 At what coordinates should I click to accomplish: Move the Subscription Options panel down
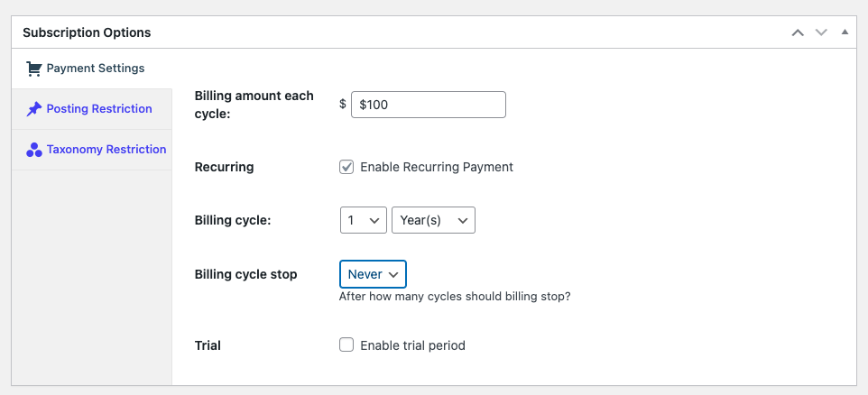point(821,32)
